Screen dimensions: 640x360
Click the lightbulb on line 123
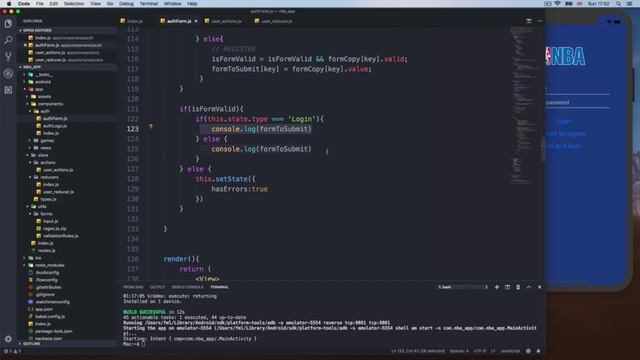[151, 127]
